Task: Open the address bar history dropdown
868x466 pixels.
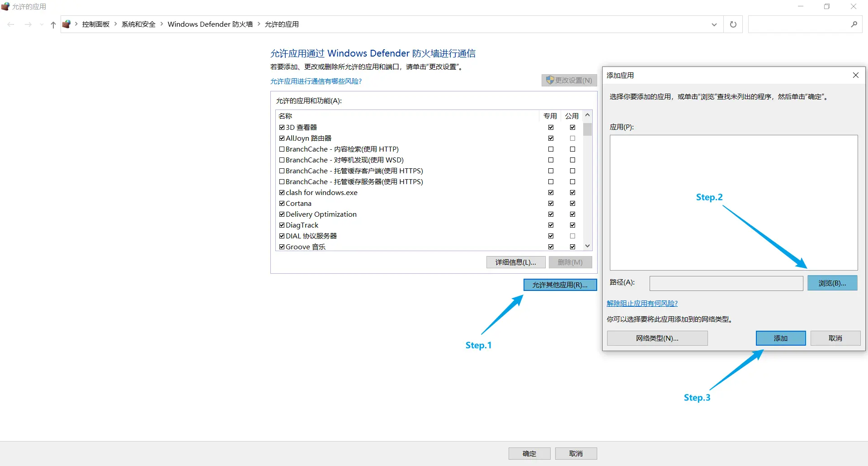Action: click(x=714, y=24)
